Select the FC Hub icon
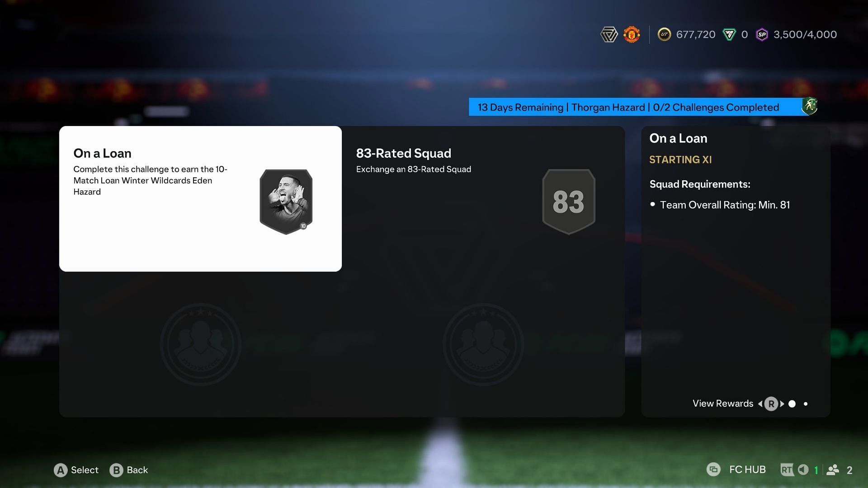 point(713,469)
